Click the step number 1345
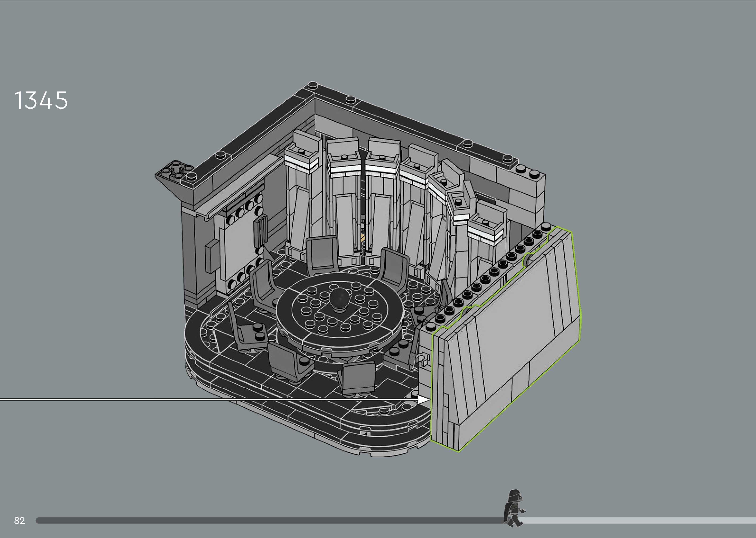 [x=41, y=100]
